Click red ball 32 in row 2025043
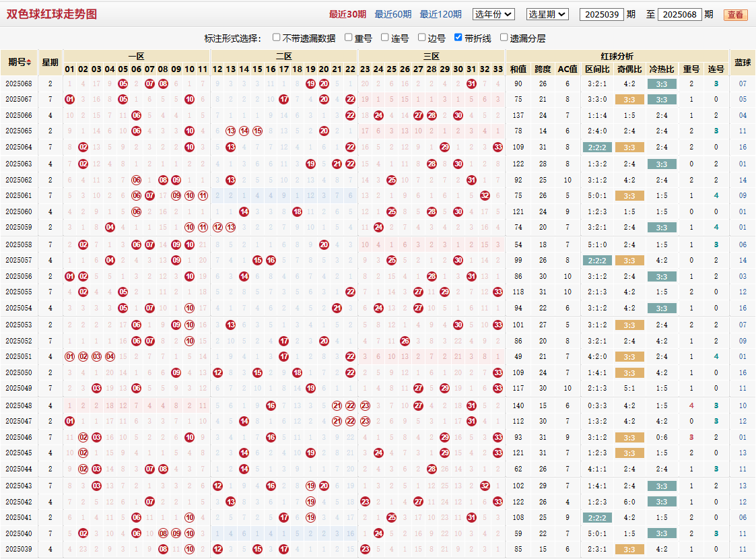 [485, 486]
